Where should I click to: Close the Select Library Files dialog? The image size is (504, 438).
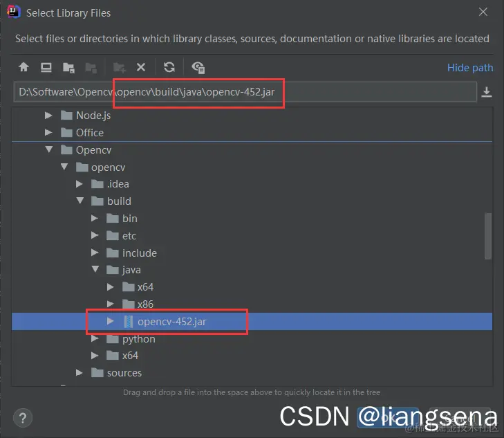(483, 12)
